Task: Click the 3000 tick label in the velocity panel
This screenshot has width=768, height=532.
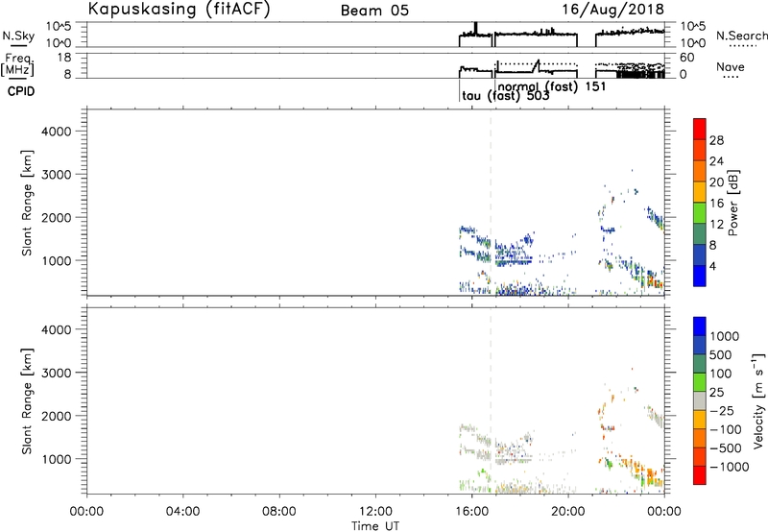Action: click(56, 373)
